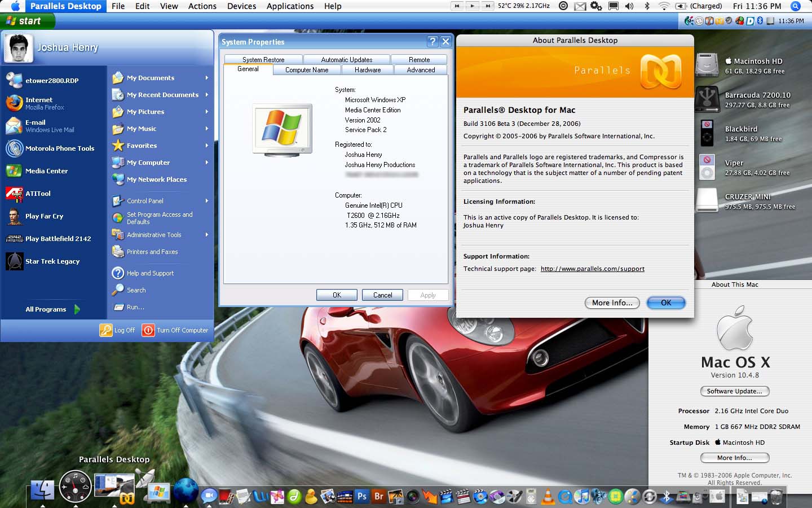
Task: Click the play button in the menu bar
Action: [x=473, y=6]
